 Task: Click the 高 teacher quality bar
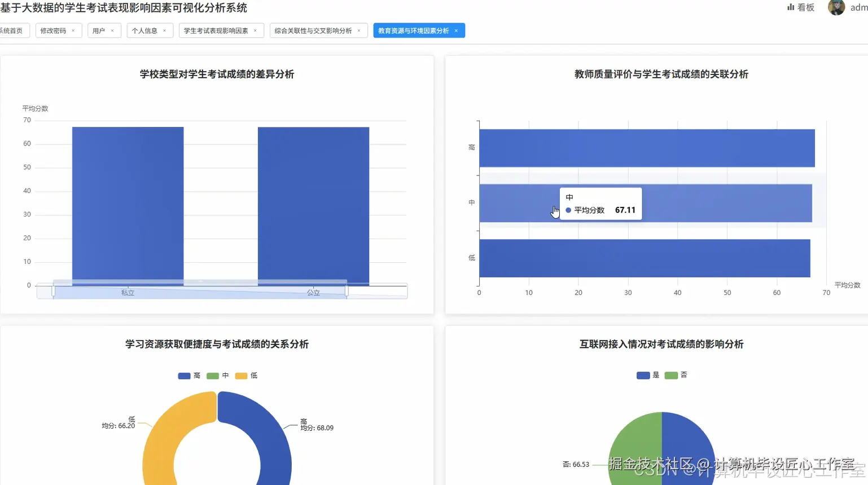pos(647,148)
